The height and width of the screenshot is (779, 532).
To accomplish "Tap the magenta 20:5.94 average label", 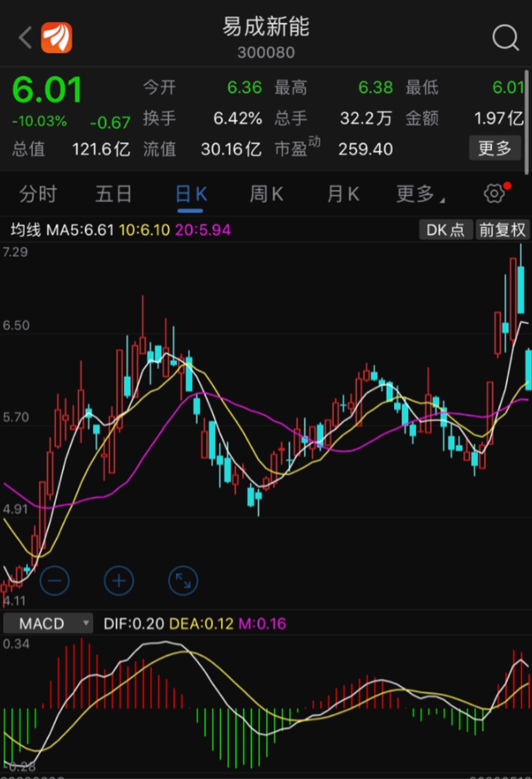I will click(203, 230).
